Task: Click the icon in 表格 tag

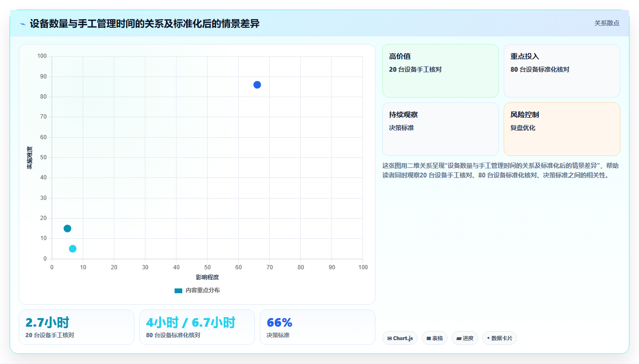Action: (x=429, y=338)
